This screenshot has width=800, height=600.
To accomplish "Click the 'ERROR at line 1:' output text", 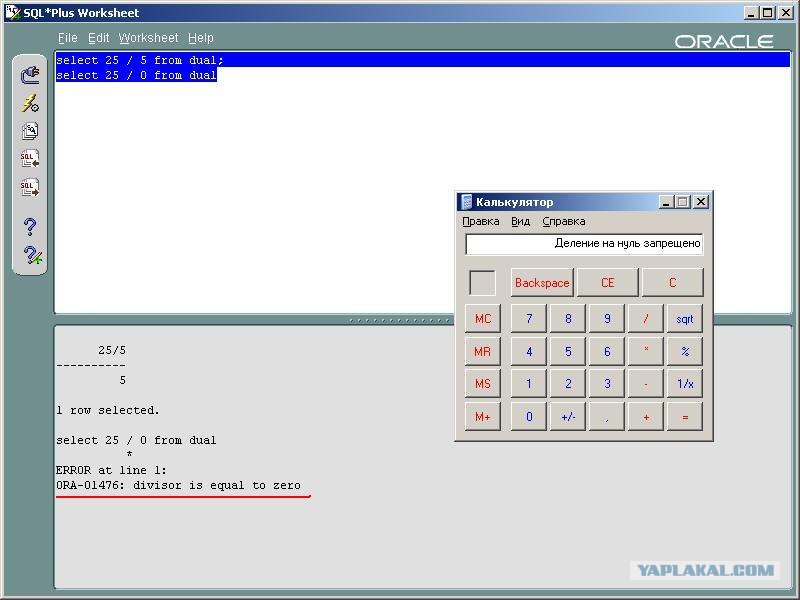I will pos(111,470).
